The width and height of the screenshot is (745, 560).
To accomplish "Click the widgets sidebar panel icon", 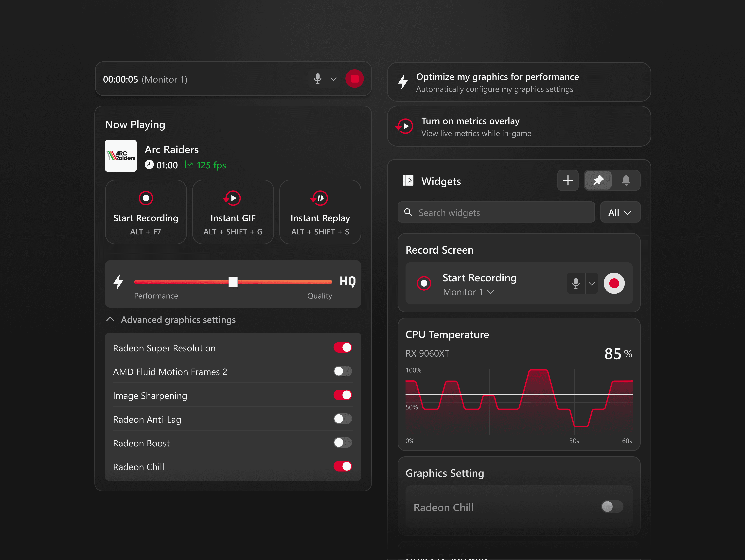I will pyautogui.click(x=408, y=180).
